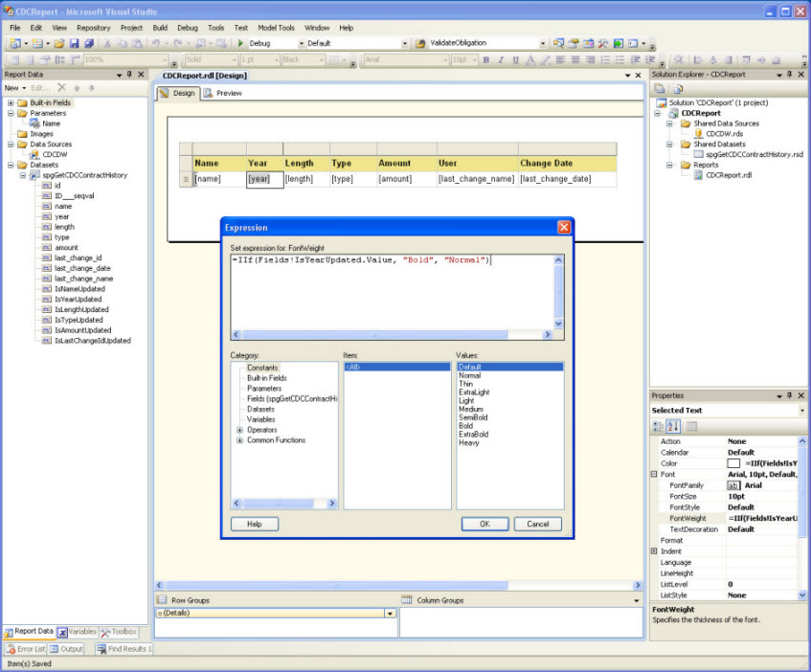Pin the Report Data panel open
The width and height of the screenshot is (811, 672).
(128, 74)
